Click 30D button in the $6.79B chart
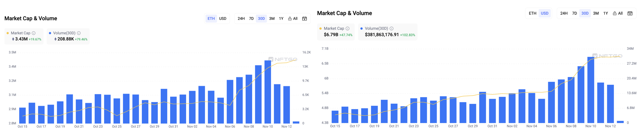The image size is (644, 137). (585, 13)
